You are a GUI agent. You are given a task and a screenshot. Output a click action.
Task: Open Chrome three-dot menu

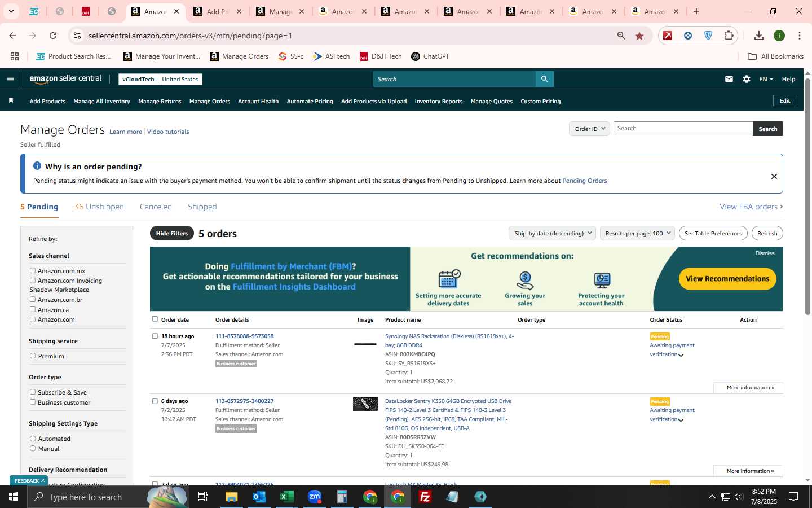(800, 36)
